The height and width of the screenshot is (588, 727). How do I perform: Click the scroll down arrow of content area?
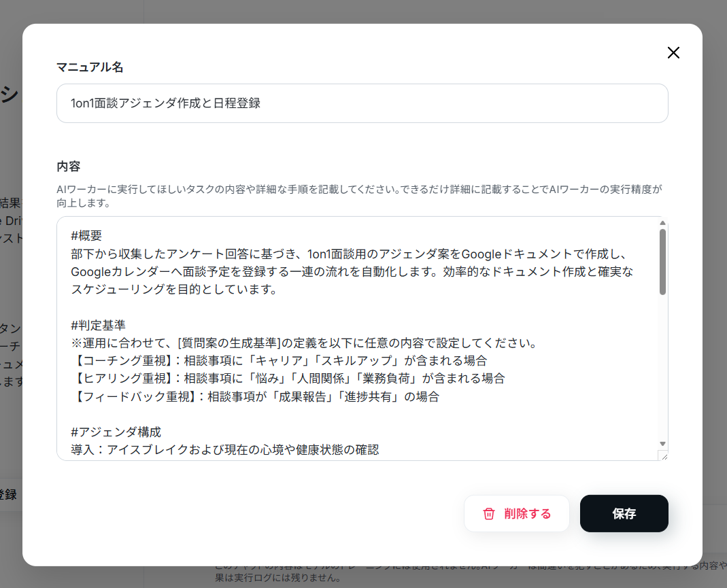(x=662, y=444)
